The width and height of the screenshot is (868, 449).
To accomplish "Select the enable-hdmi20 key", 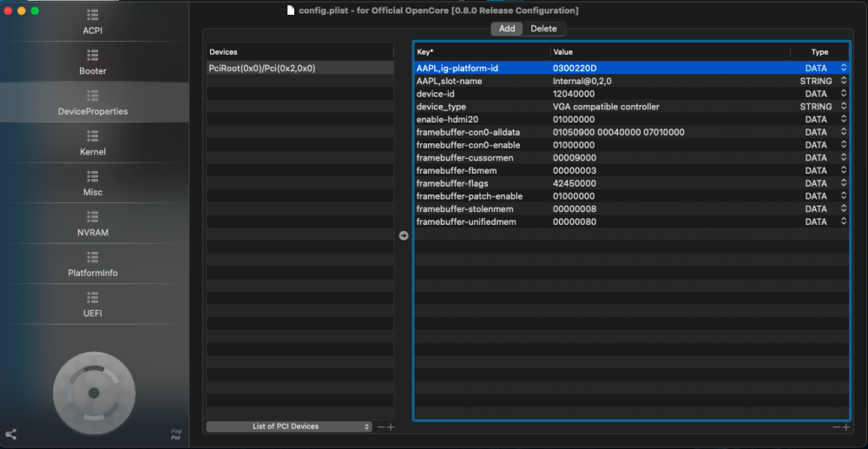I will (x=447, y=119).
